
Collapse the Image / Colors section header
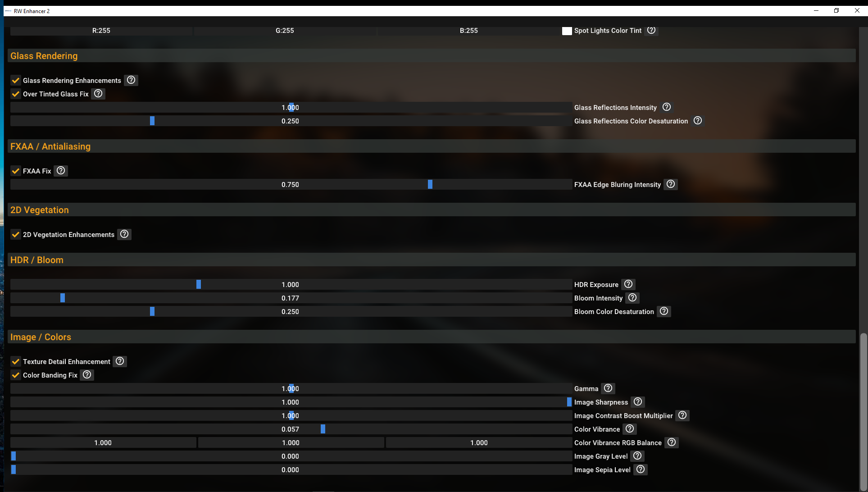41,337
